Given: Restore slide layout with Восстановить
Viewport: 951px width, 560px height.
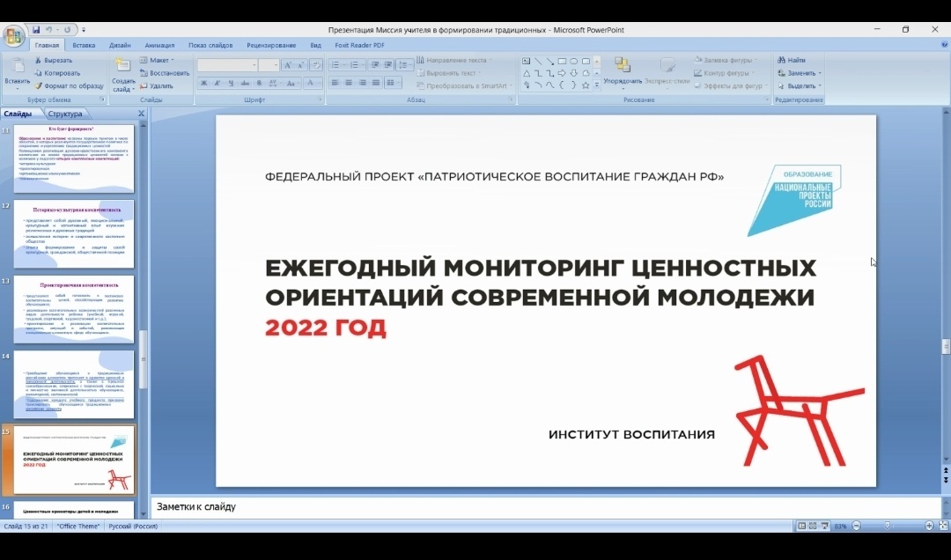Looking at the screenshot, I should 165,73.
